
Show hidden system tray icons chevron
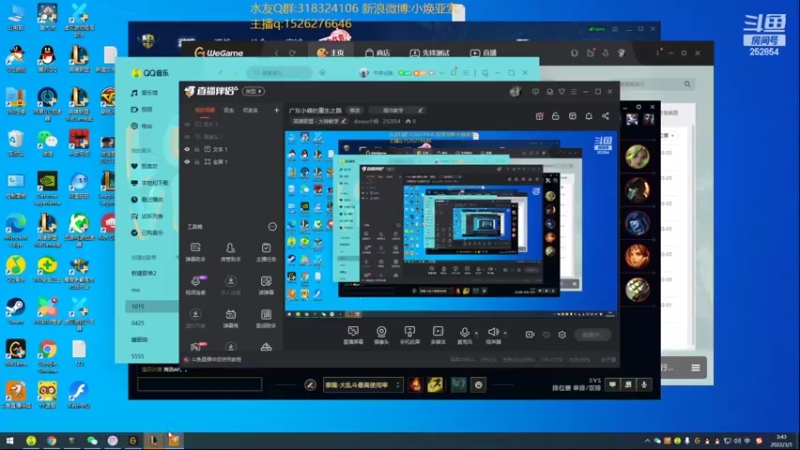(x=647, y=441)
